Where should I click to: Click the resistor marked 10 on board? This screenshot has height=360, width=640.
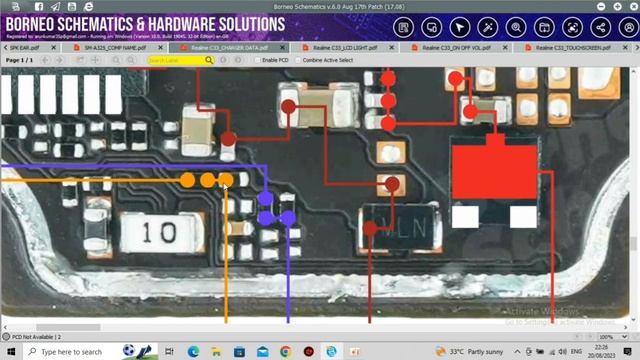(x=162, y=233)
